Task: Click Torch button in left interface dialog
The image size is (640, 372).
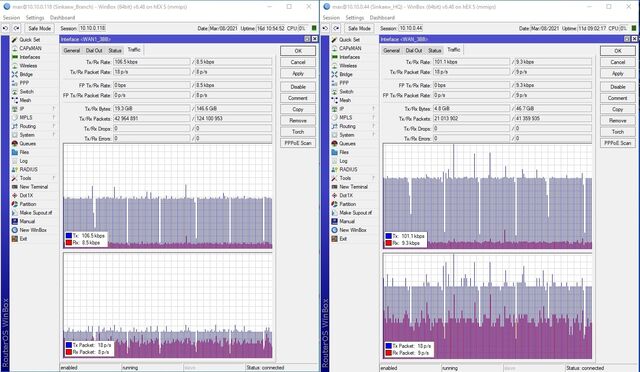Action: 298,132
